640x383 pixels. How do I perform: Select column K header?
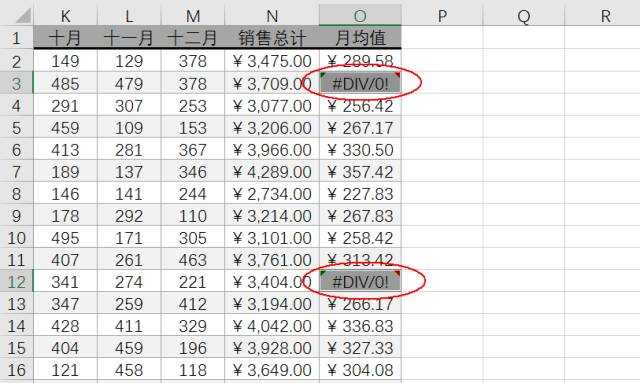tap(65, 16)
